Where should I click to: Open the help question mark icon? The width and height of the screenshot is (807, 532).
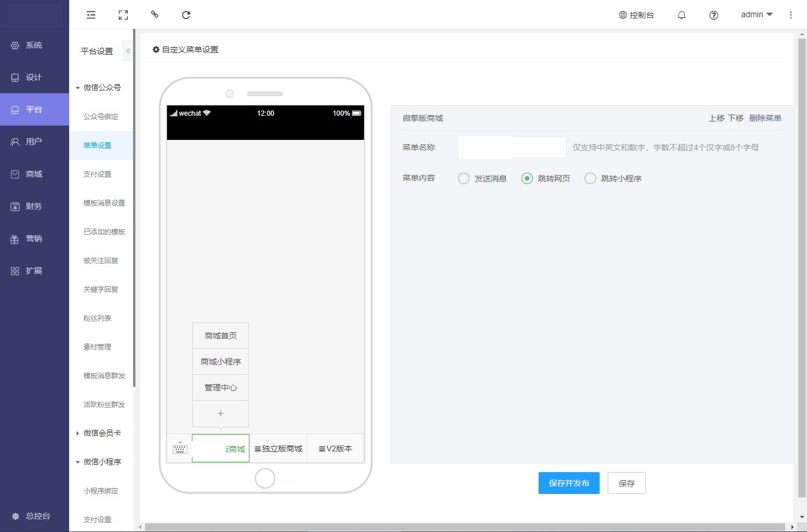coord(714,15)
